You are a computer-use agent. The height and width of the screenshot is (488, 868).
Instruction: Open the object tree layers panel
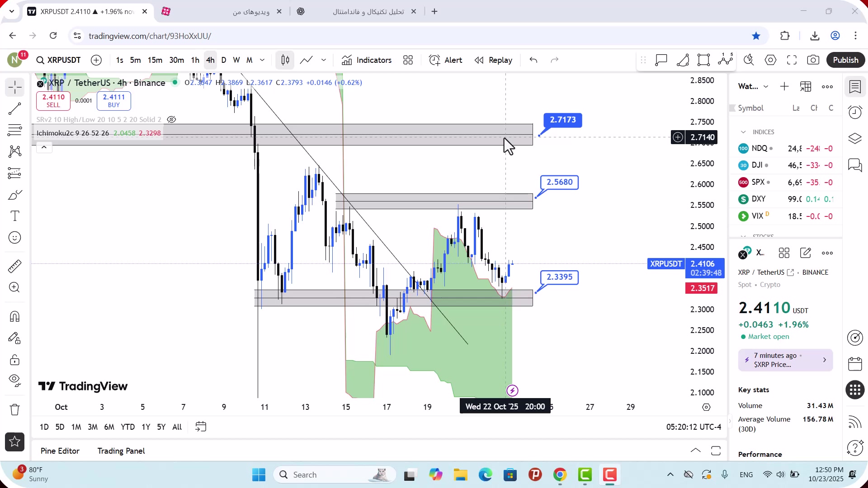pos(855,138)
